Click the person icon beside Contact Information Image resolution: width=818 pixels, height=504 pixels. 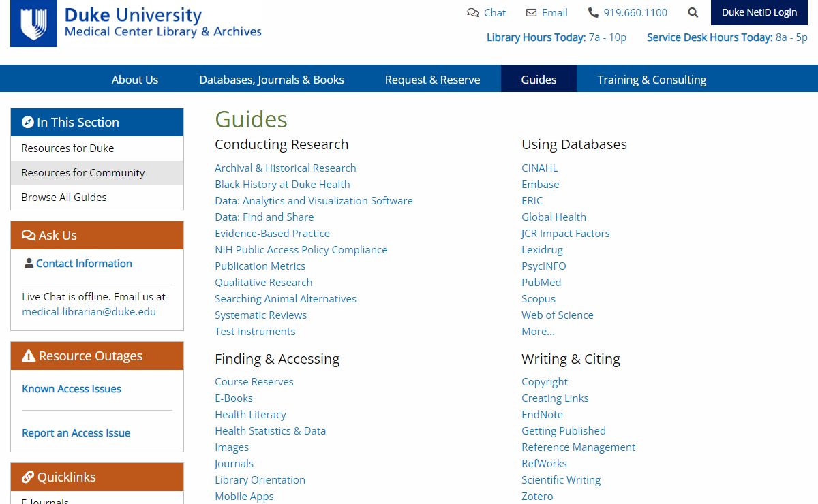coord(29,263)
